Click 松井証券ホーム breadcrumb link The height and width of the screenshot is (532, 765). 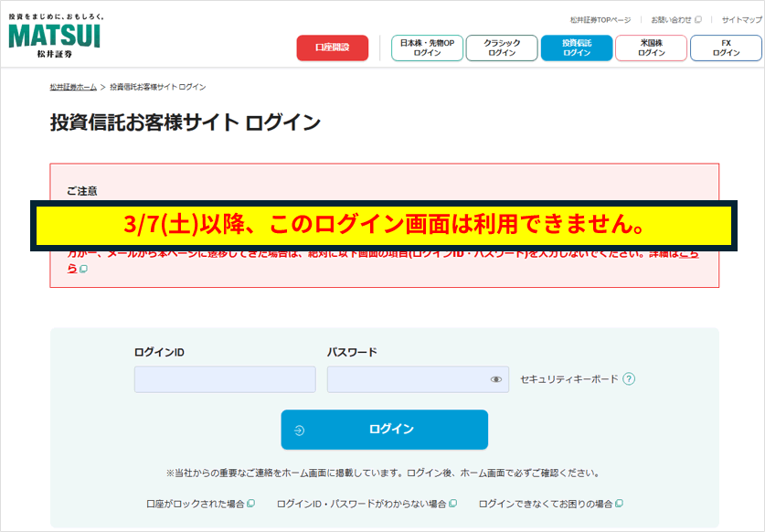(x=73, y=87)
